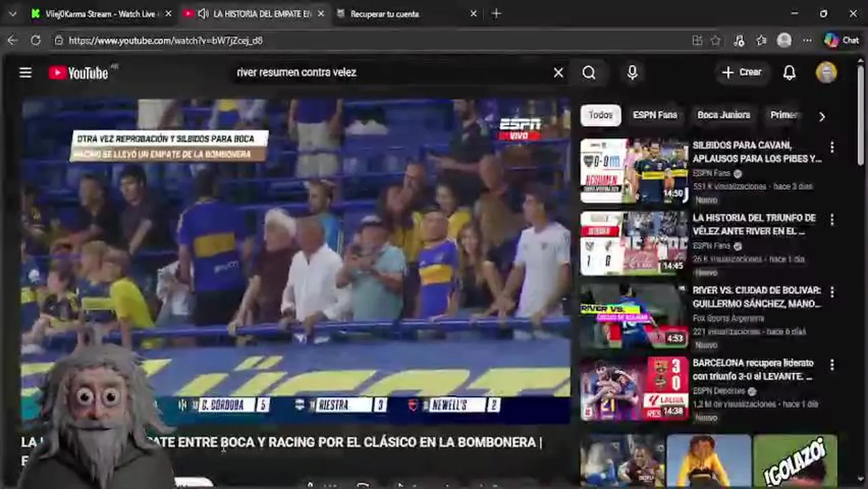The height and width of the screenshot is (489, 868).
Task: Clear the search box text
Action: tap(558, 72)
